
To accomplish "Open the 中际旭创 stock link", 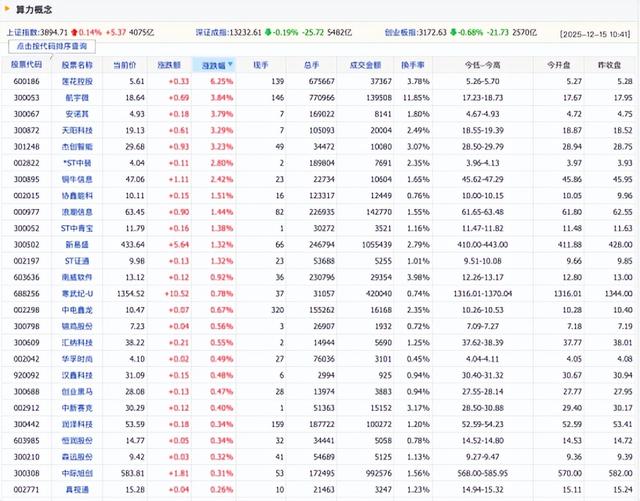I will point(77,473).
